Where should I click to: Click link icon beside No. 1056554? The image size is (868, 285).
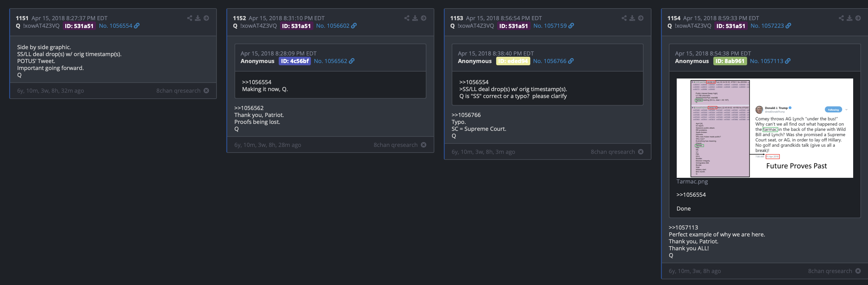click(x=136, y=26)
